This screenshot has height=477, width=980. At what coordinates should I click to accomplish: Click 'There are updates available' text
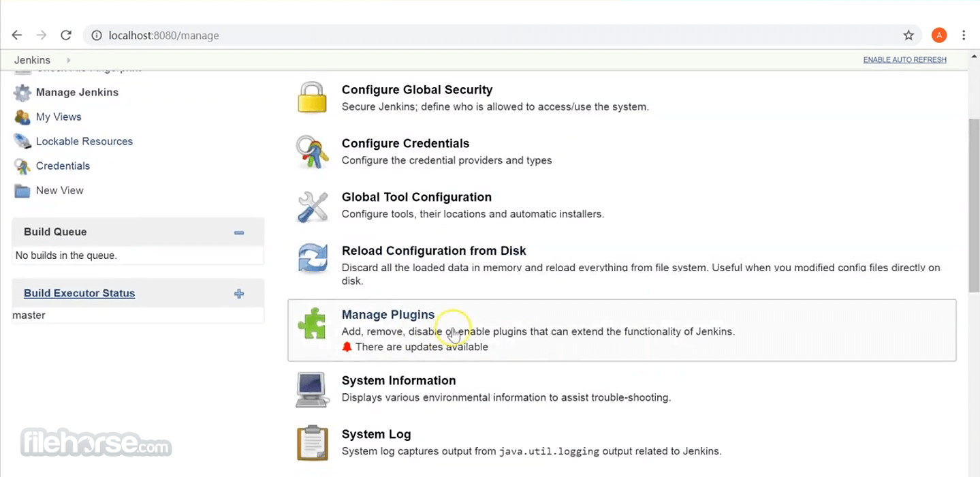tap(422, 347)
